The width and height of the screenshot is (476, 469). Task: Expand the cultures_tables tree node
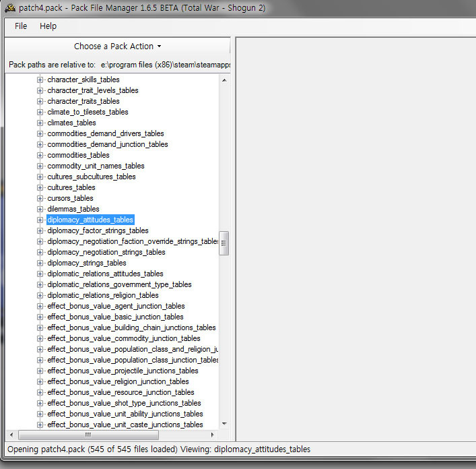coord(40,188)
